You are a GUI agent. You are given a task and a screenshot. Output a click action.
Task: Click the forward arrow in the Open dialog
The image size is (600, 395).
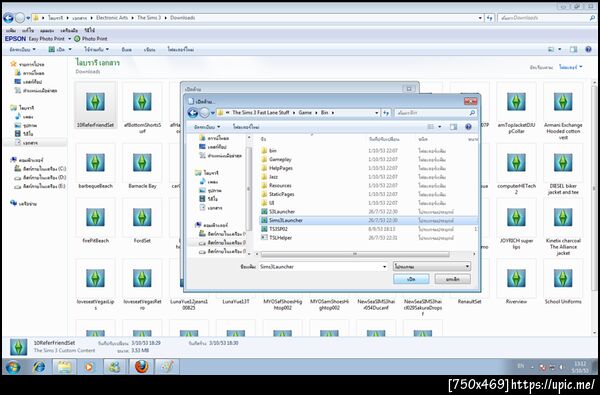click(205, 113)
